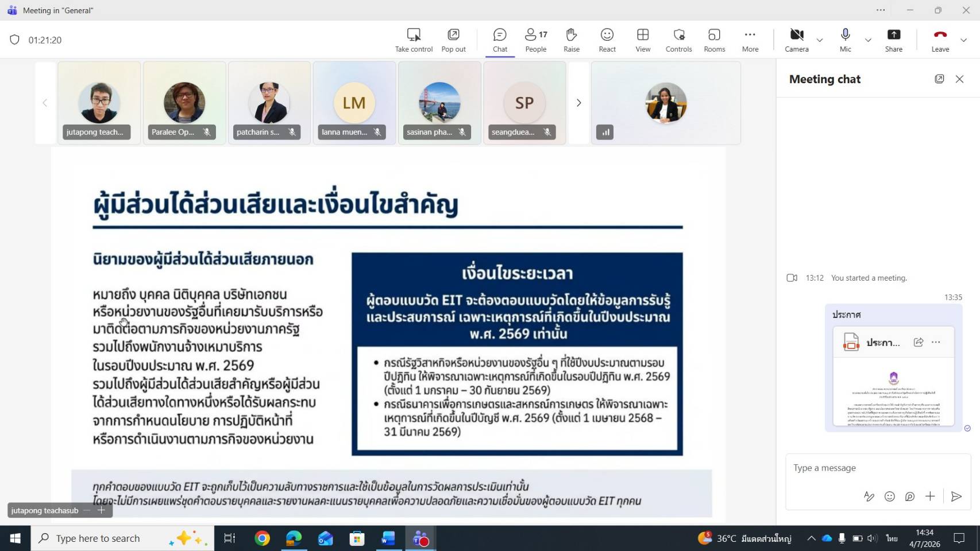Open the Rooms breakout panel
The height and width of the screenshot is (551, 980).
pyautogui.click(x=714, y=40)
